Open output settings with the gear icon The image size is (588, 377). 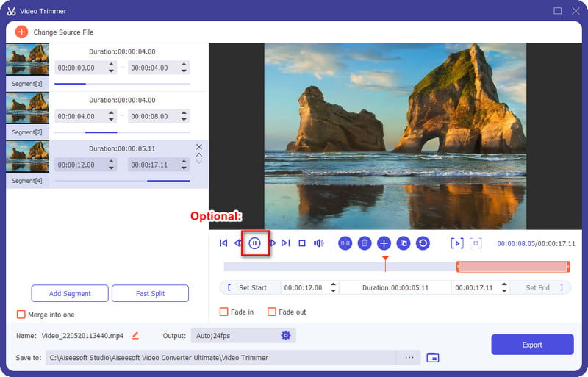click(x=286, y=335)
